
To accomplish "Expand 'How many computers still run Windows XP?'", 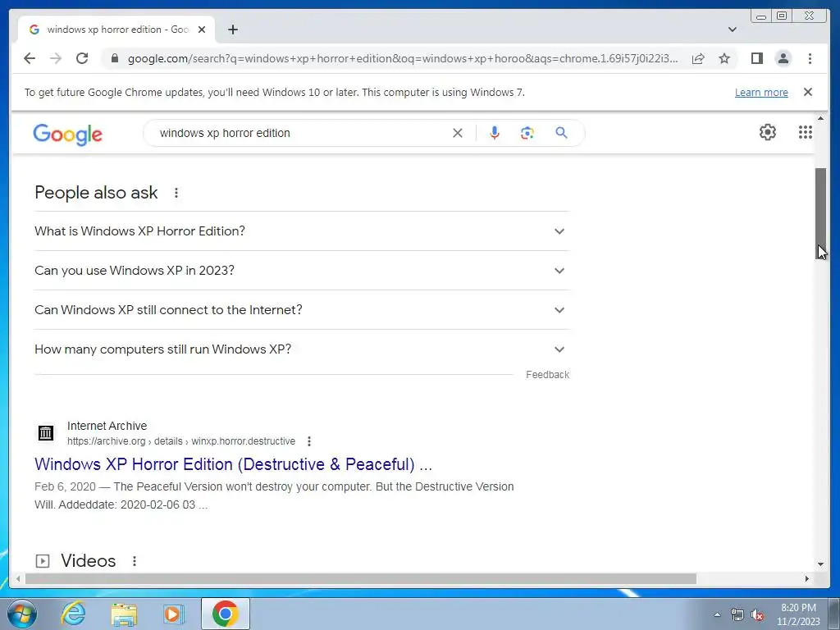I will [x=302, y=349].
